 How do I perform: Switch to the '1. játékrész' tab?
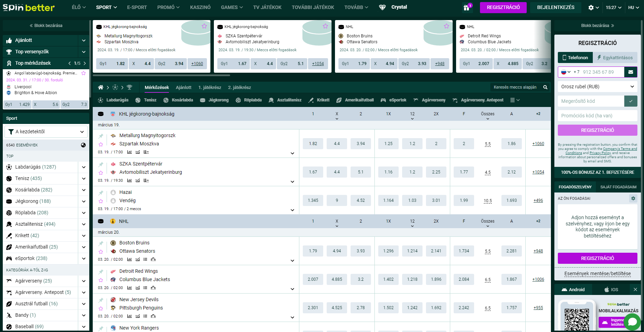pos(209,87)
